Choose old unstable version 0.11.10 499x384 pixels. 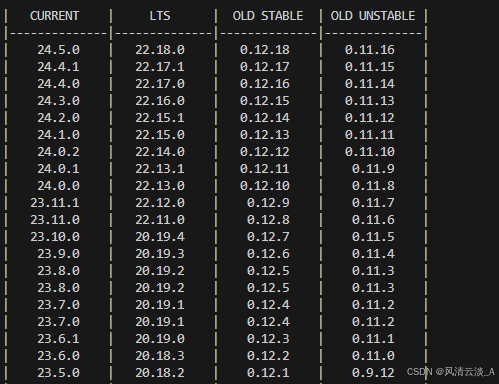click(x=370, y=152)
